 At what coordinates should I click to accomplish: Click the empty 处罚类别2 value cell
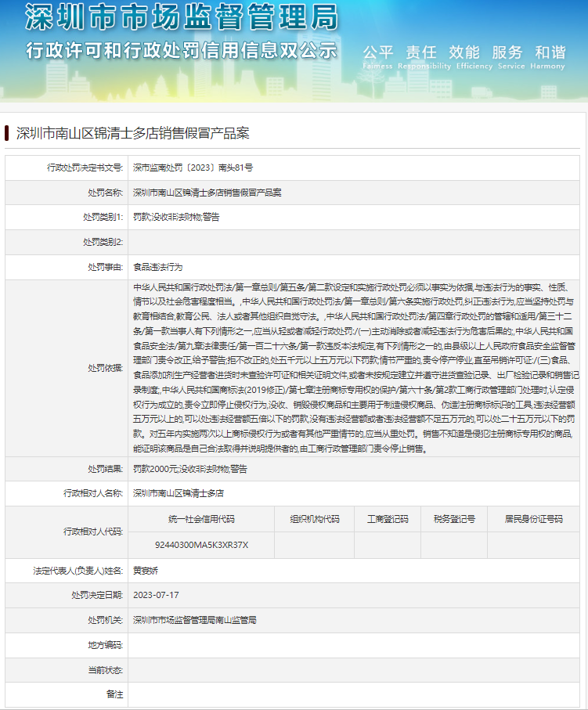click(x=356, y=242)
